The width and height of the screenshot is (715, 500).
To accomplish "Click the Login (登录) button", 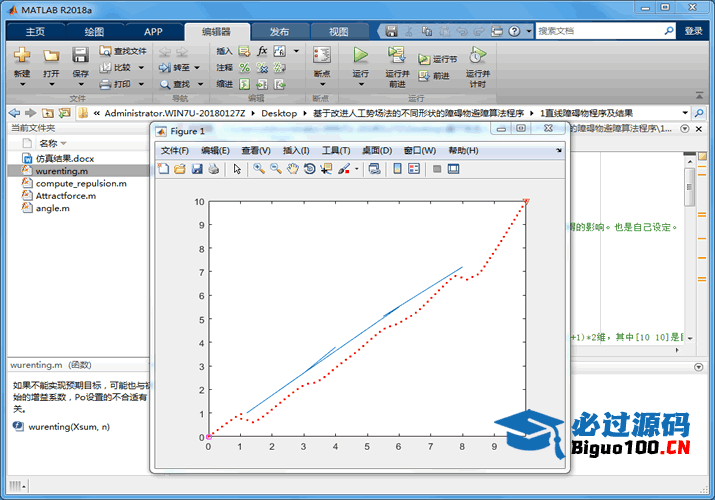I will click(x=694, y=31).
